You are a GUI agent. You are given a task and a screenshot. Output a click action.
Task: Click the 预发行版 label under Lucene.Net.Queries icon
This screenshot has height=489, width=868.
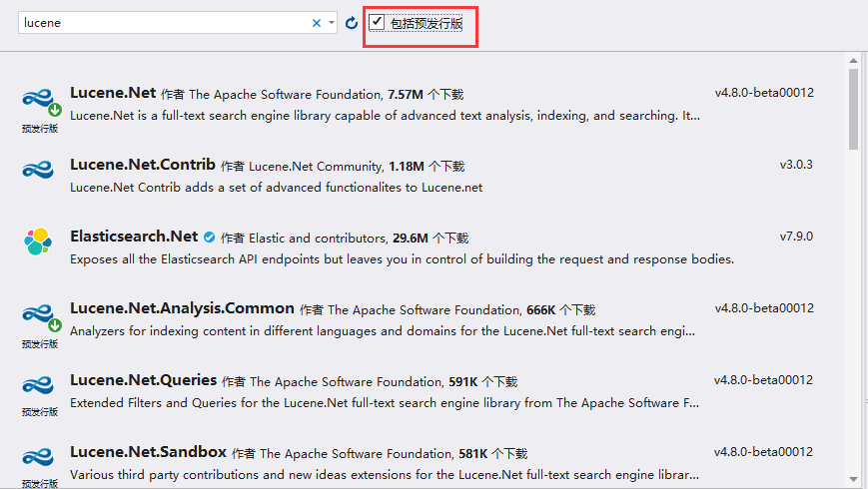(40, 412)
